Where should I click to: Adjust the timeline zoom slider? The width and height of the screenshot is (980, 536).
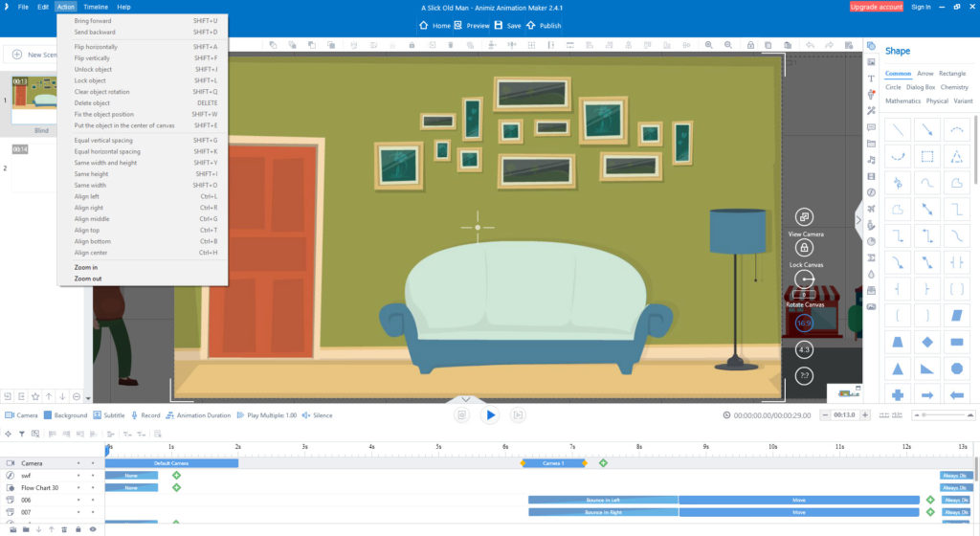point(943,414)
